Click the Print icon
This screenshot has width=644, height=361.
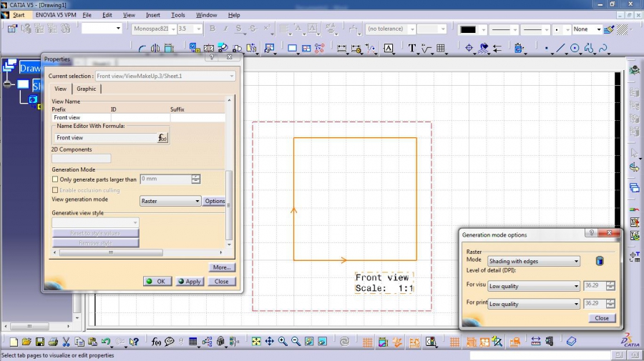point(53,342)
